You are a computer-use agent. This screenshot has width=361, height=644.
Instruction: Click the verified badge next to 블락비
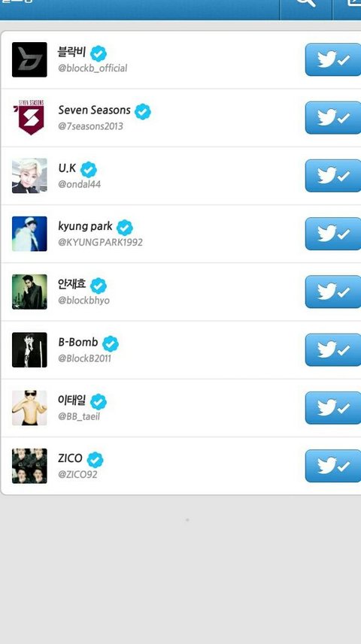[x=99, y=54]
